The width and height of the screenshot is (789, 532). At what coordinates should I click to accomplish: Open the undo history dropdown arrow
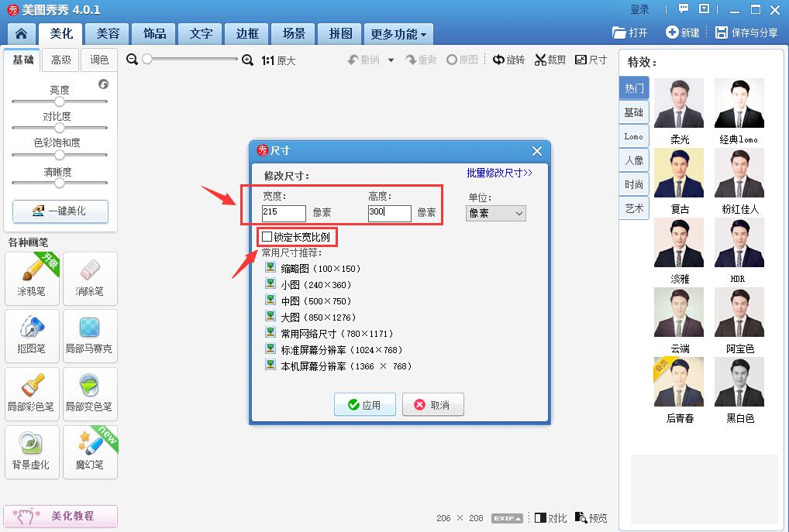click(391, 60)
